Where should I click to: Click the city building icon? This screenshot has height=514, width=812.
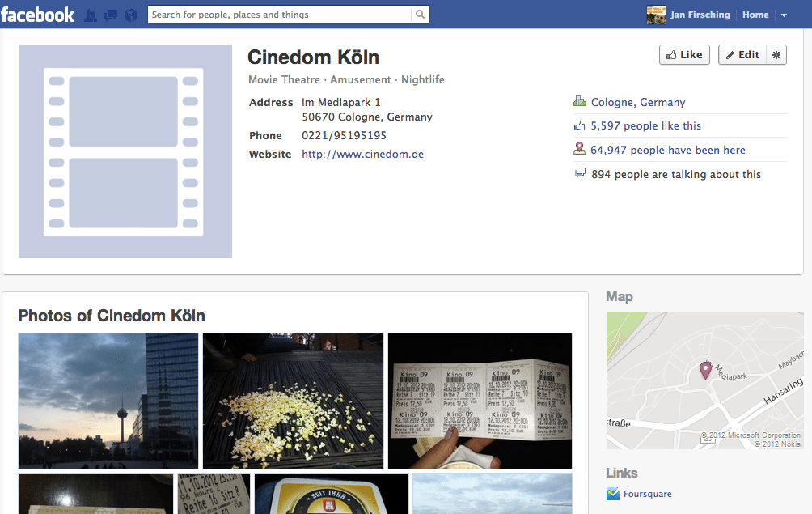point(580,100)
